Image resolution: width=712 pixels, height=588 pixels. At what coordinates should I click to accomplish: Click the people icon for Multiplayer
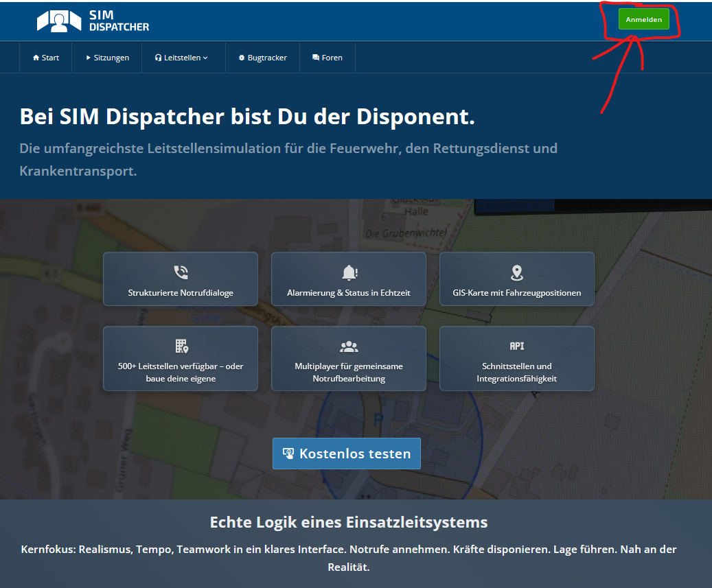point(349,346)
